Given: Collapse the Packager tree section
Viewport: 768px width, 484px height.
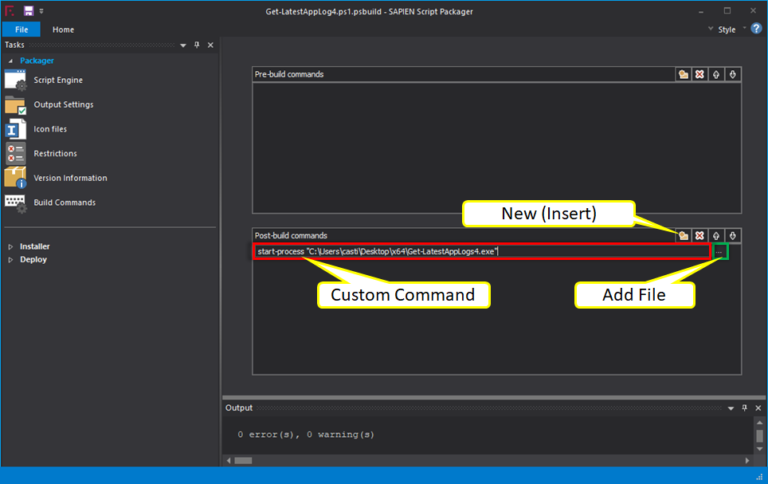Looking at the screenshot, I should [x=10, y=61].
